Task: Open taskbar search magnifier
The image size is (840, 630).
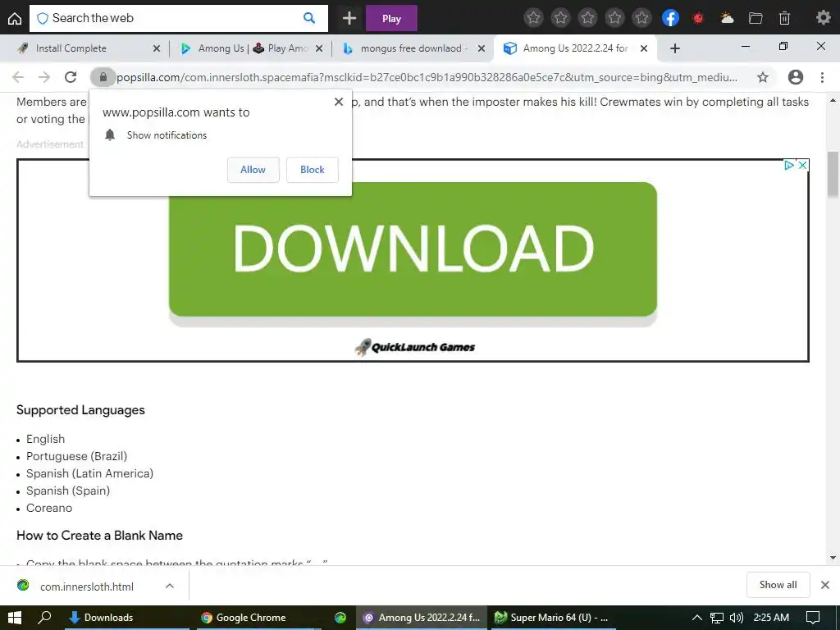Action: (44, 618)
